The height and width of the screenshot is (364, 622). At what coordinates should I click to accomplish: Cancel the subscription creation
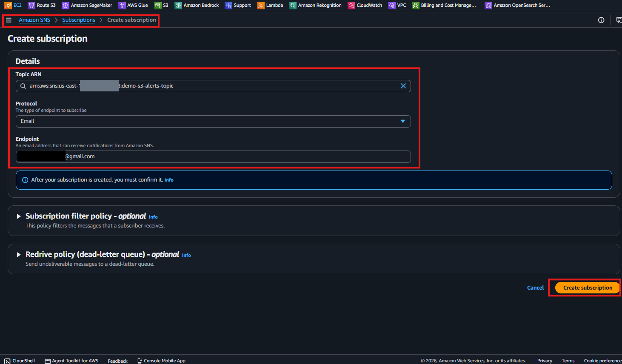pos(535,288)
